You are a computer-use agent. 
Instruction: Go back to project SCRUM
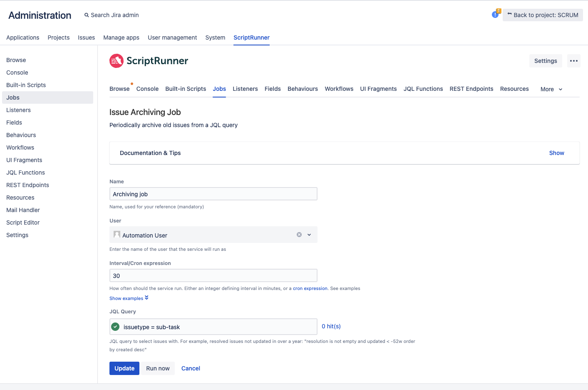point(543,15)
